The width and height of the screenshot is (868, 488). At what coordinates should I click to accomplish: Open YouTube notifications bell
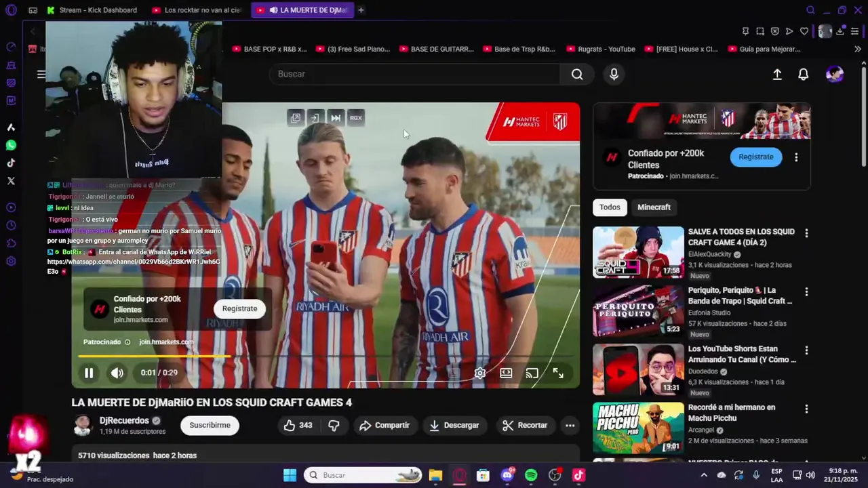[x=803, y=75]
